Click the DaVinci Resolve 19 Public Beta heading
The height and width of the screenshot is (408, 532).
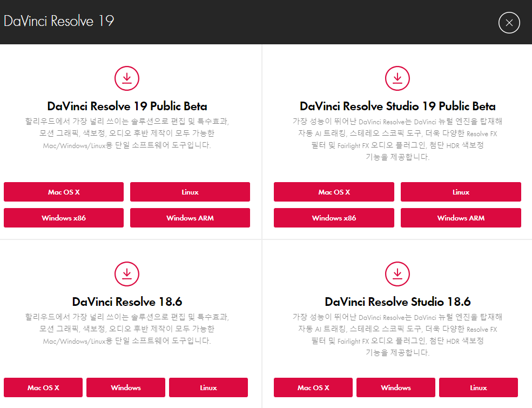(x=127, y=106)
